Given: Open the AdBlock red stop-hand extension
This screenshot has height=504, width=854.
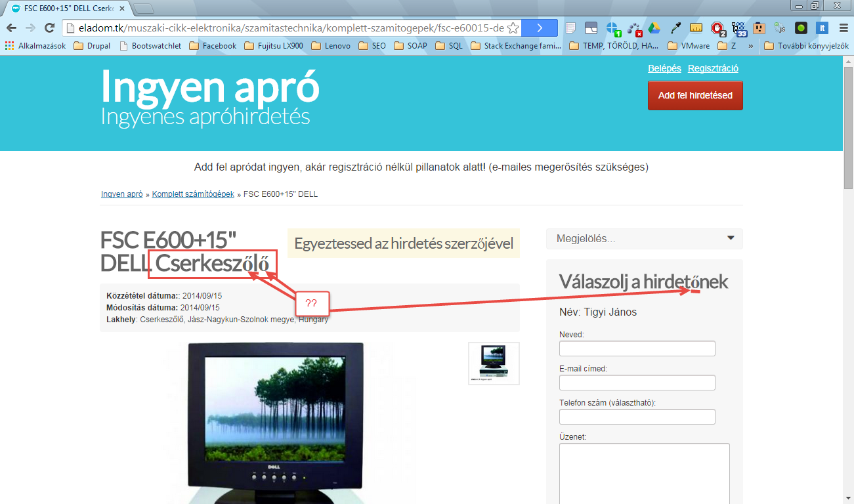Looking at the screenshot, I should [718, 28].
